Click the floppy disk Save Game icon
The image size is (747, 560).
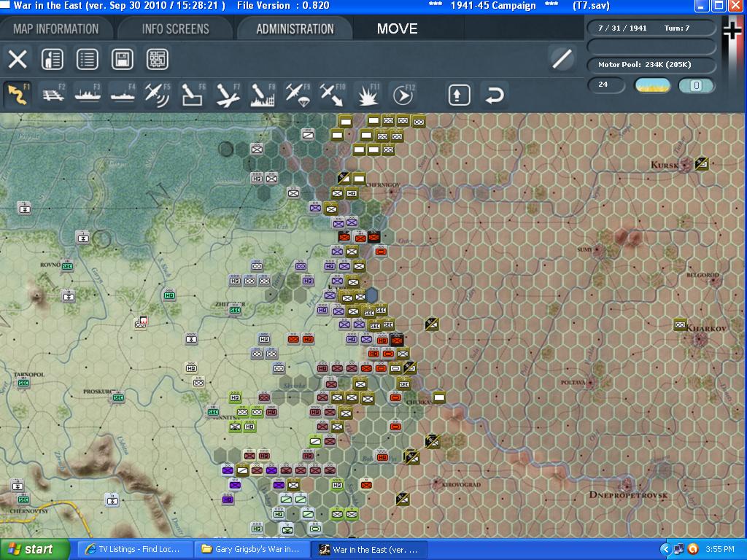point(123,60)
